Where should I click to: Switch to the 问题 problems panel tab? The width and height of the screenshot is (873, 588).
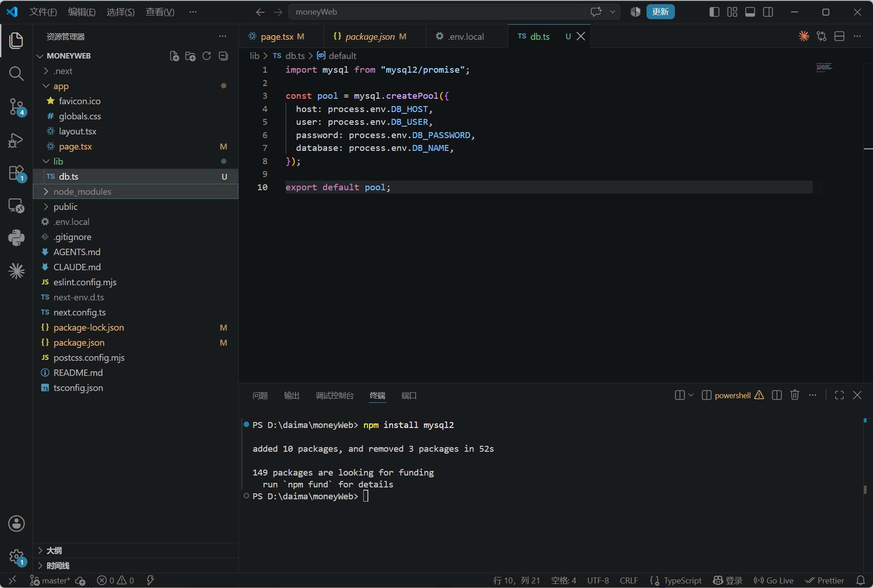(x=260, y=396)
